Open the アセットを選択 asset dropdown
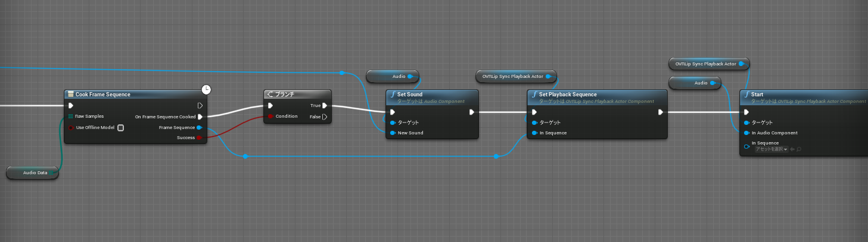This screenshot has width=868, height=242. 771,149
